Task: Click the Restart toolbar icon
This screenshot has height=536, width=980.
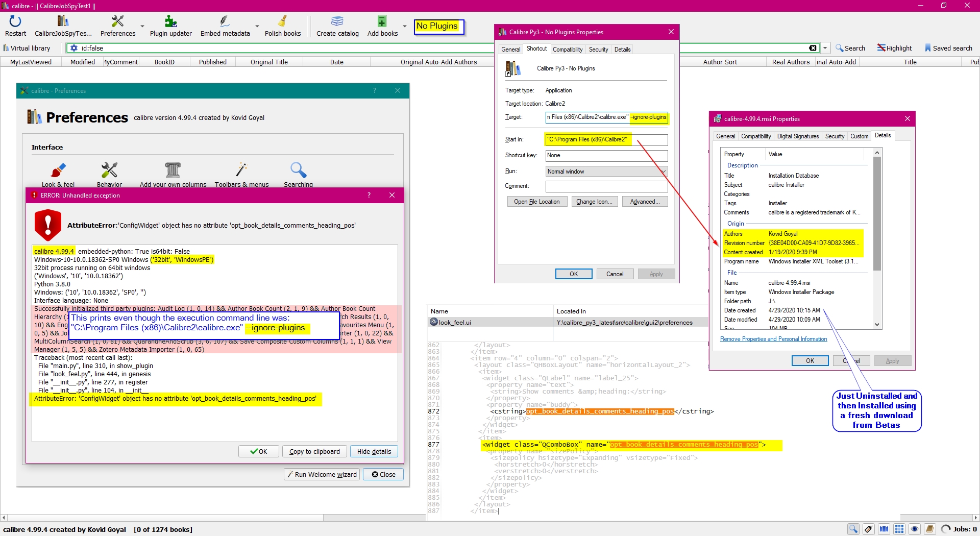Action: point(15,26)
